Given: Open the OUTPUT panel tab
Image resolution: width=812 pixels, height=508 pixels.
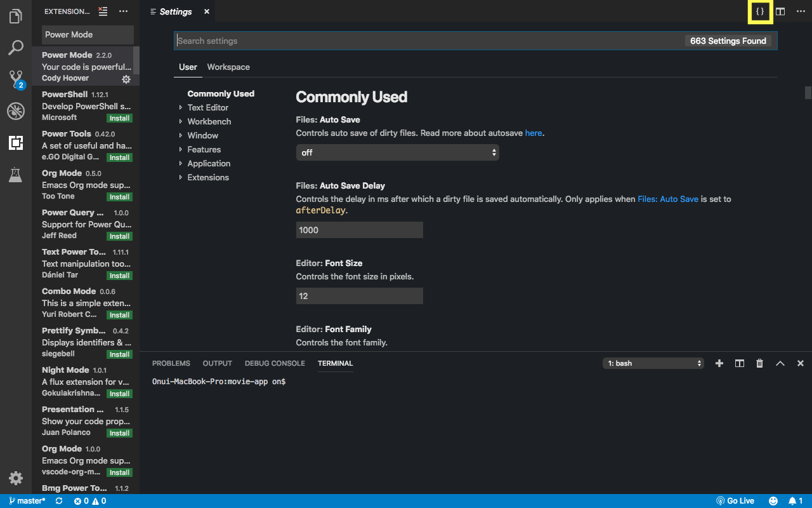Looking at the screenshot, I should click(x=218, y=363).
